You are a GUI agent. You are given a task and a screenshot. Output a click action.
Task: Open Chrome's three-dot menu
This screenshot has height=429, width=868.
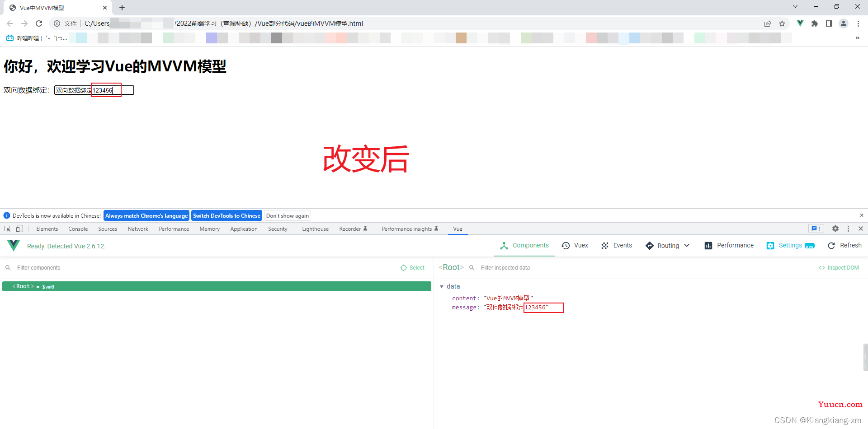coord(858,23)
